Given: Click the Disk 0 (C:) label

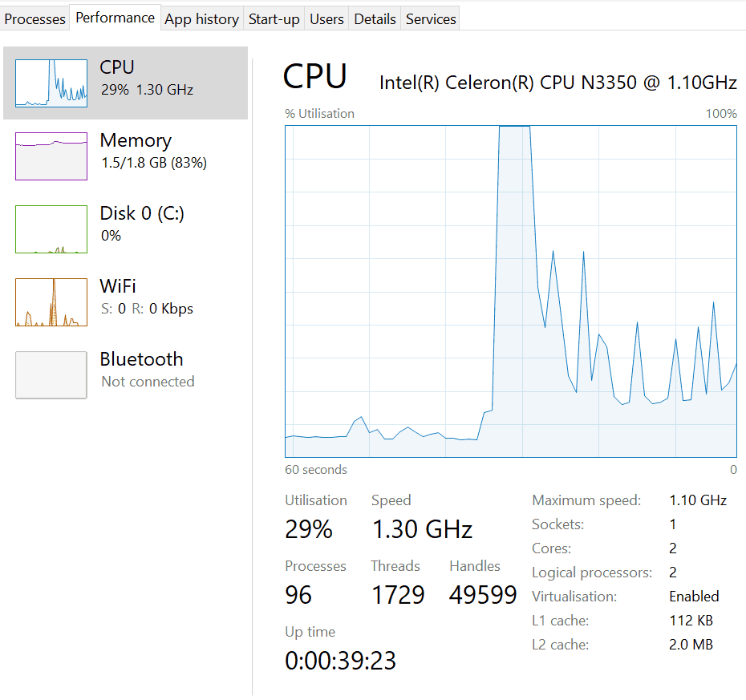Looking at the screenshot, I should tap(142, 213).
